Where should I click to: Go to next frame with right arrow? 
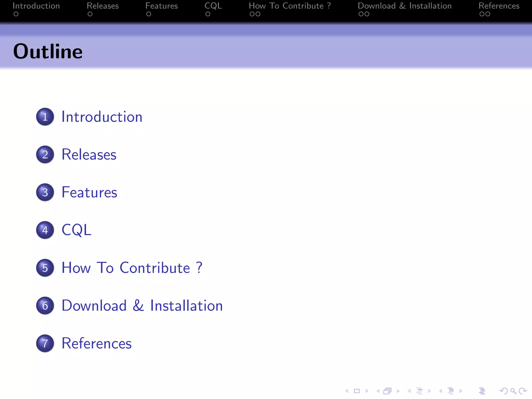[x=398, y=391]
